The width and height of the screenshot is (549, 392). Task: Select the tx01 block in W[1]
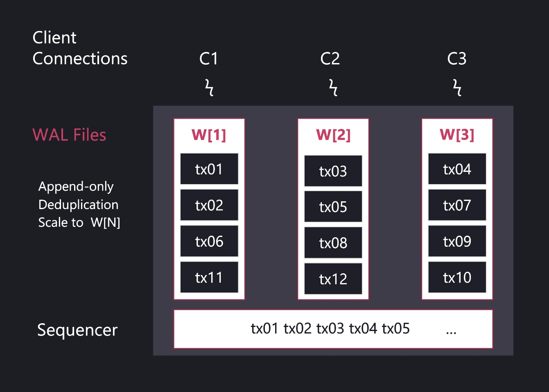click(209, 169)
